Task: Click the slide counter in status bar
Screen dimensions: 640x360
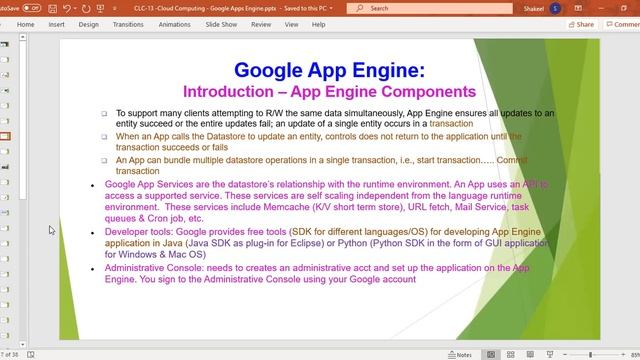Action: [x=9, y=355]
